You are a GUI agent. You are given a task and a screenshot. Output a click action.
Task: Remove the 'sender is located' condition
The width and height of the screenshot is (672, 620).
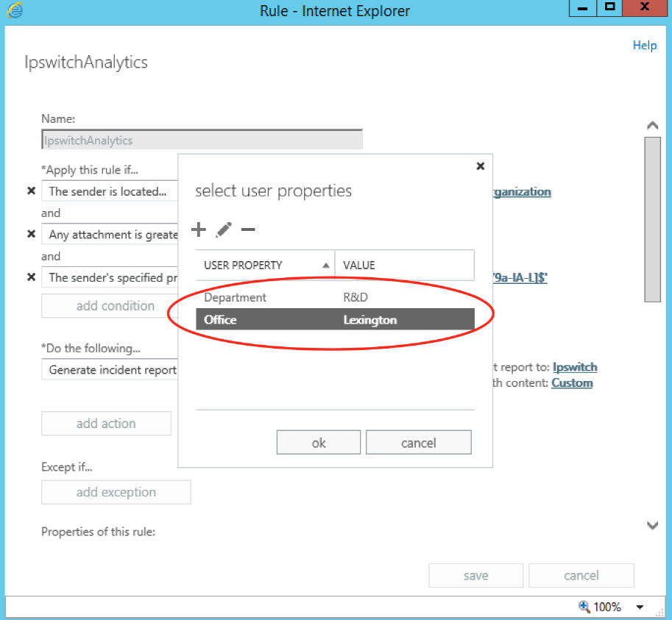[32, 191]
